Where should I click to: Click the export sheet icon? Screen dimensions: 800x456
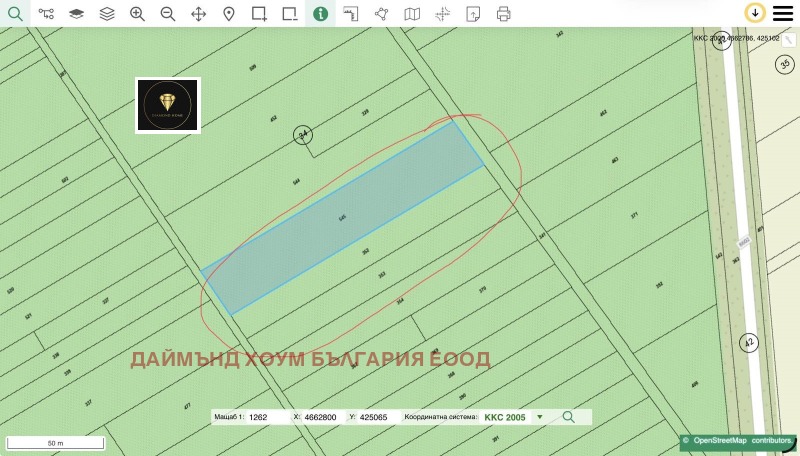pyautogui.click(x=473, y=14)
